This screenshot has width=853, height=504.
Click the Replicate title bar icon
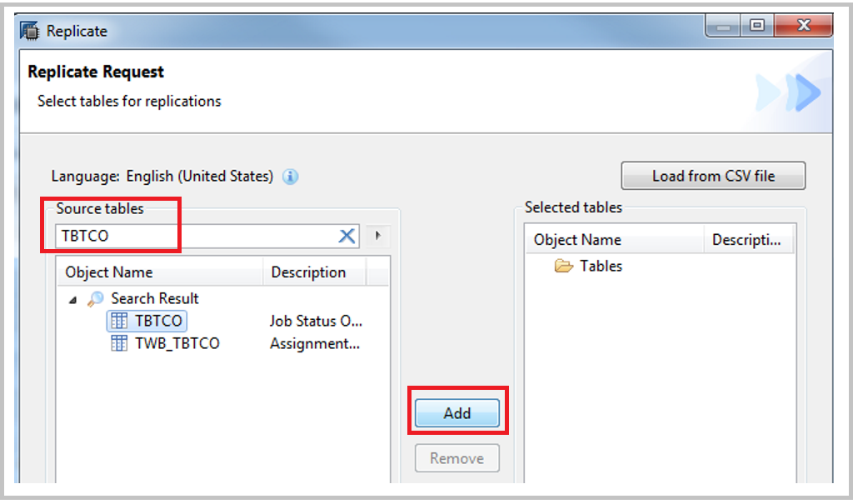28,30
